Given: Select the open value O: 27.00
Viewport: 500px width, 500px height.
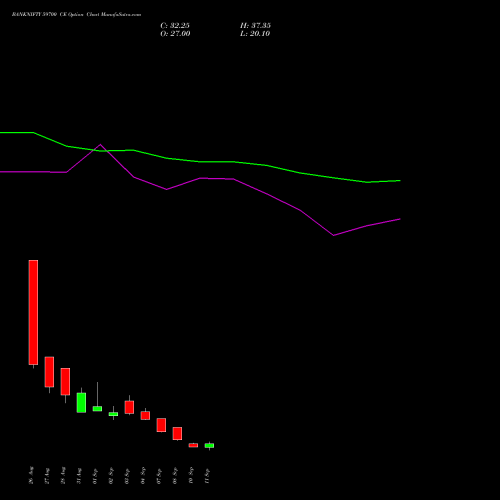Looking at the screenshot, I should click(175, 34).
